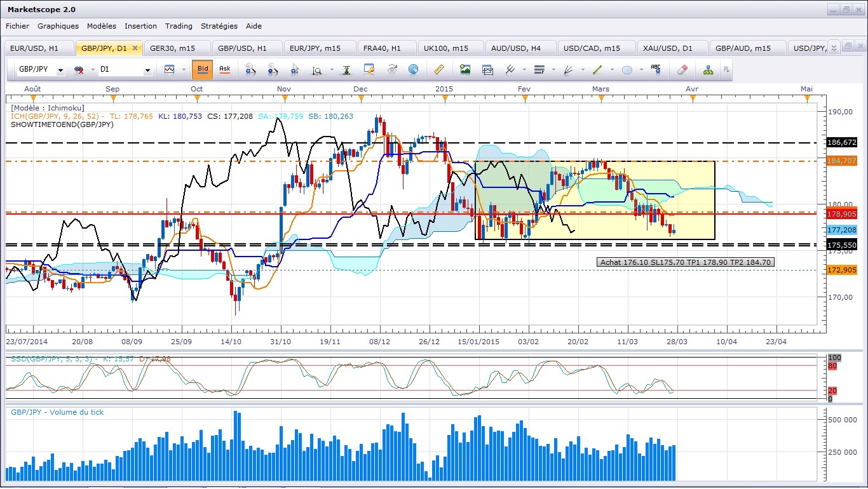This screenshot has width=868, height=489.
Task: Select the eraser tool
Action: pos(683,69)
